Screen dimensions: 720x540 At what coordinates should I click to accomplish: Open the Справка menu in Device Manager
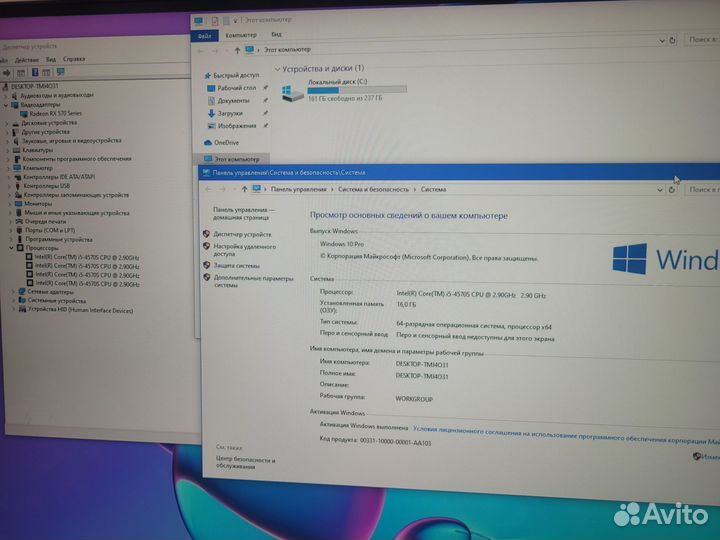(74, 59)
